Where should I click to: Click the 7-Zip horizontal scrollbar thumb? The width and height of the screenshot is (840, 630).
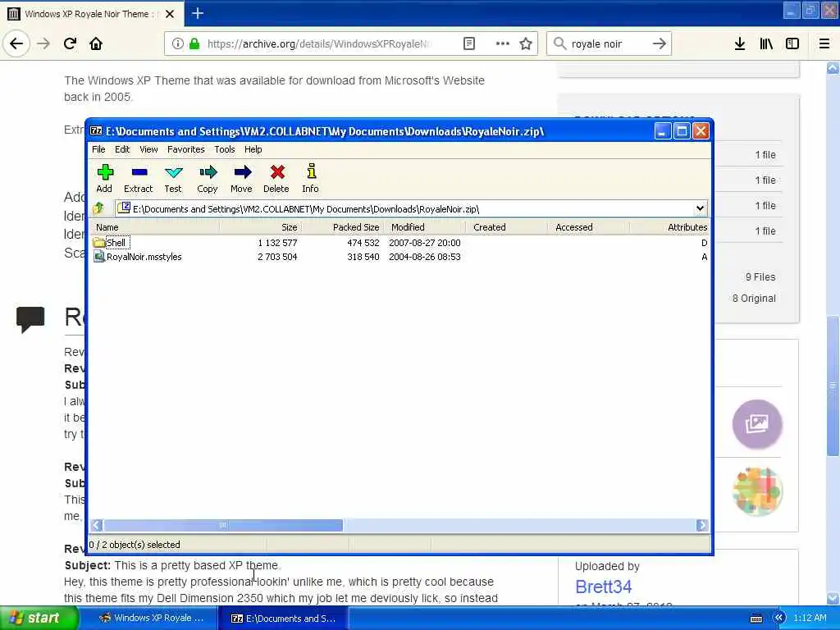223,526
